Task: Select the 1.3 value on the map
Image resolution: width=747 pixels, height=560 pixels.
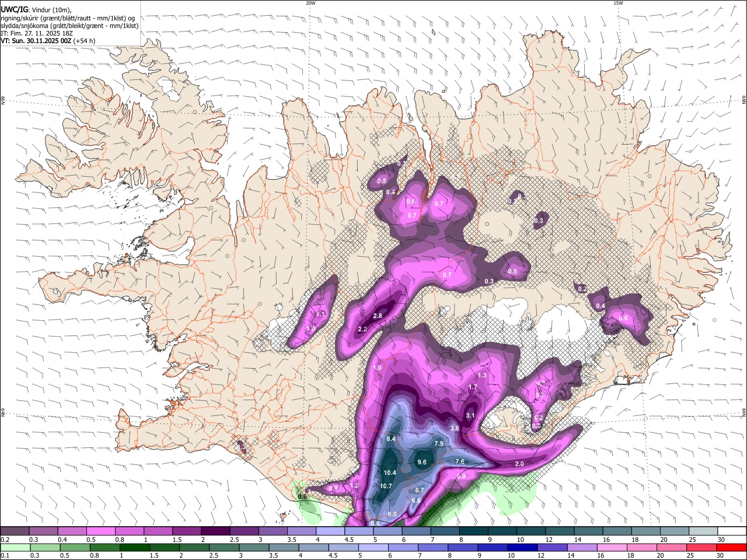Action: [482, 375]
